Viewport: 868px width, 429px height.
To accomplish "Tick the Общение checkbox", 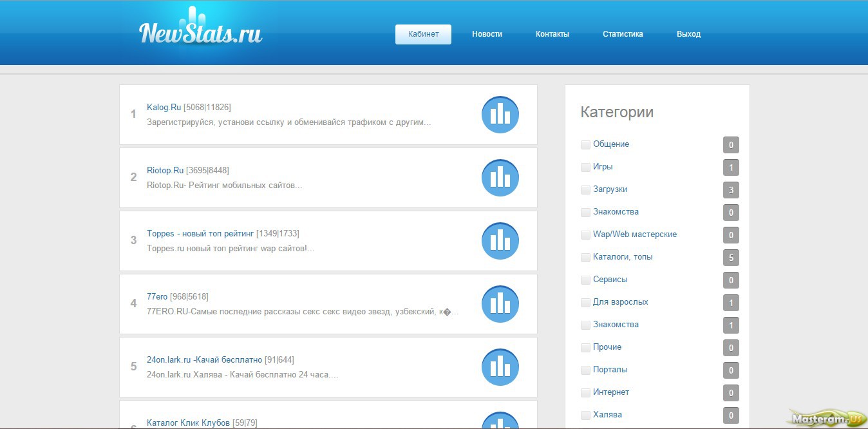I will coord(585,145).
